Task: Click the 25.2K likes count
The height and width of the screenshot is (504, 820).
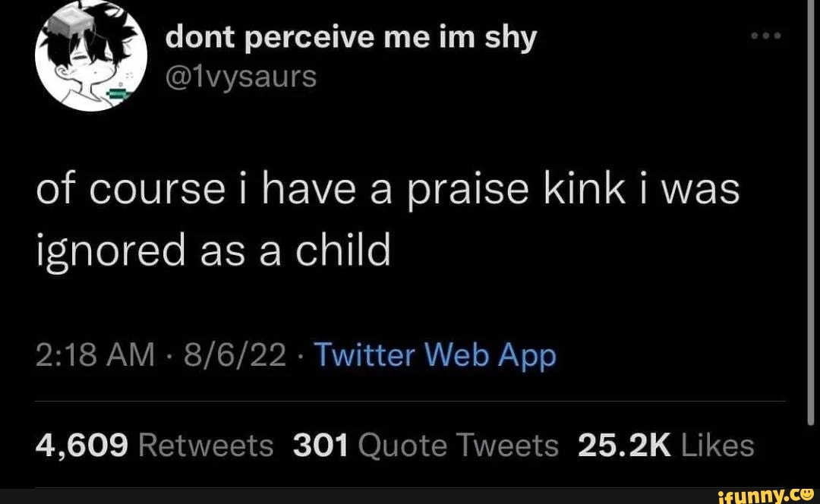Action: point(624,446)
